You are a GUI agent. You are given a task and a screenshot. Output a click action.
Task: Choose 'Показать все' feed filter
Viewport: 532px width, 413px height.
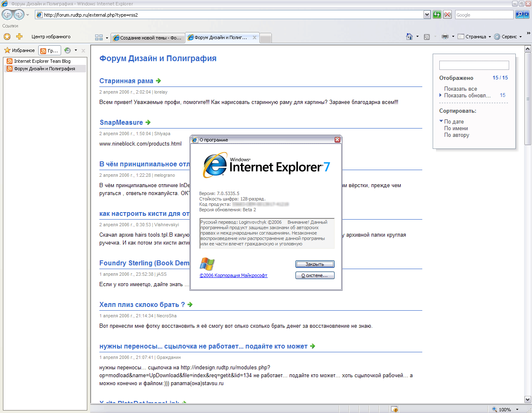(x=461, y=89)
